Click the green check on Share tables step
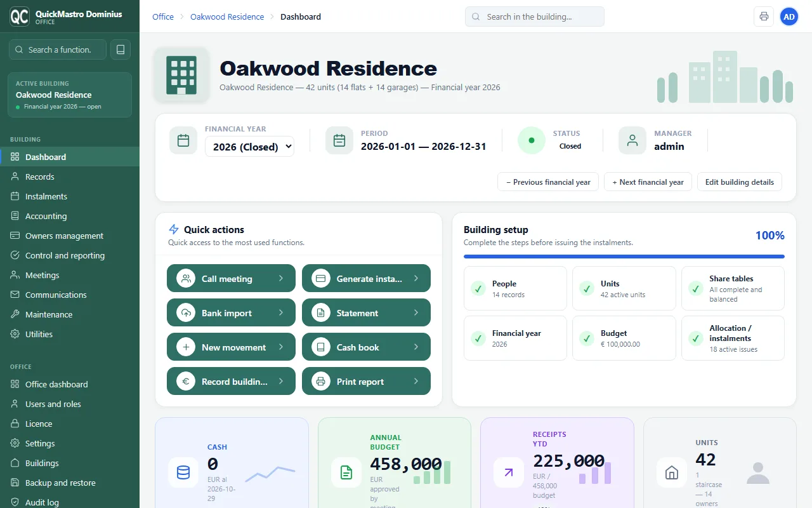Viewport: 812px width, 508px height. 696,289
